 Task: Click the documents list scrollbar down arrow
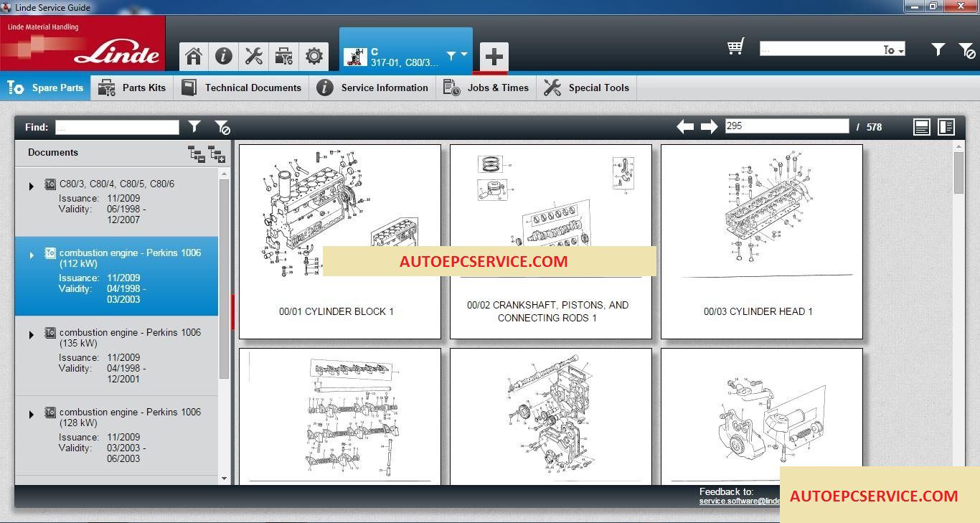pyautogui.click(x=224, y=479)
